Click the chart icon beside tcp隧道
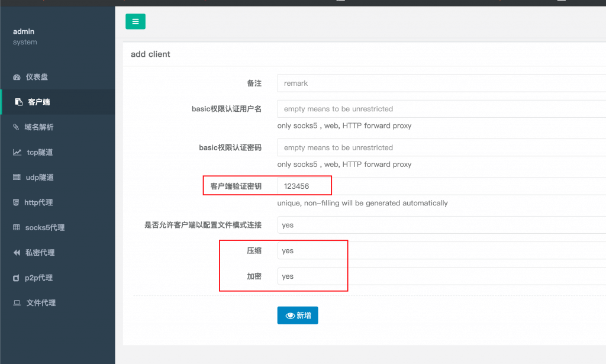Screen dimensions: 606x364 click(17, 153)
